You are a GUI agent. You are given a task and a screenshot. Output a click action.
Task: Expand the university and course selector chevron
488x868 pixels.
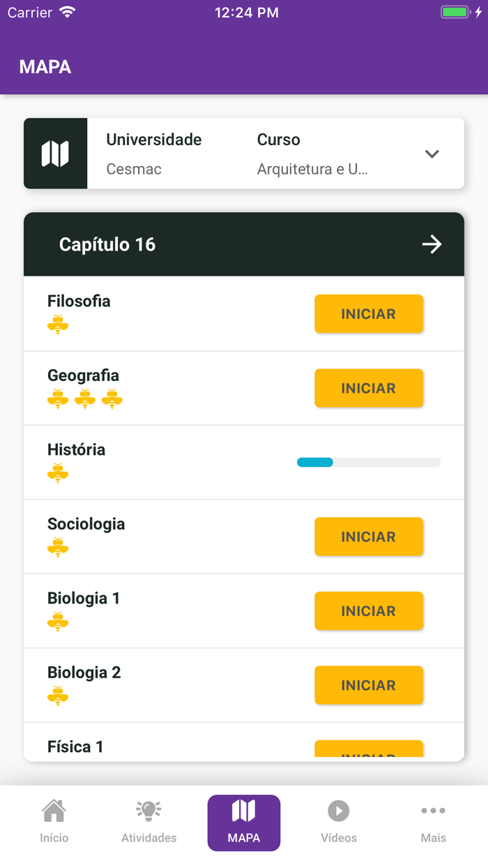tap(432, 154)
